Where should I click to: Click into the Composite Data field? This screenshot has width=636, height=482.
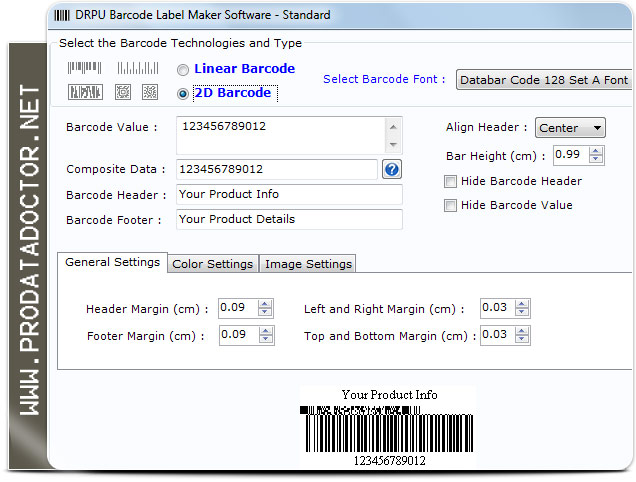(277, 169)
